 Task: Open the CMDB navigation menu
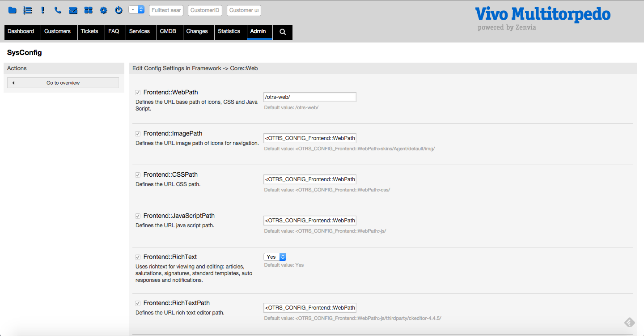tap(168, 32)
